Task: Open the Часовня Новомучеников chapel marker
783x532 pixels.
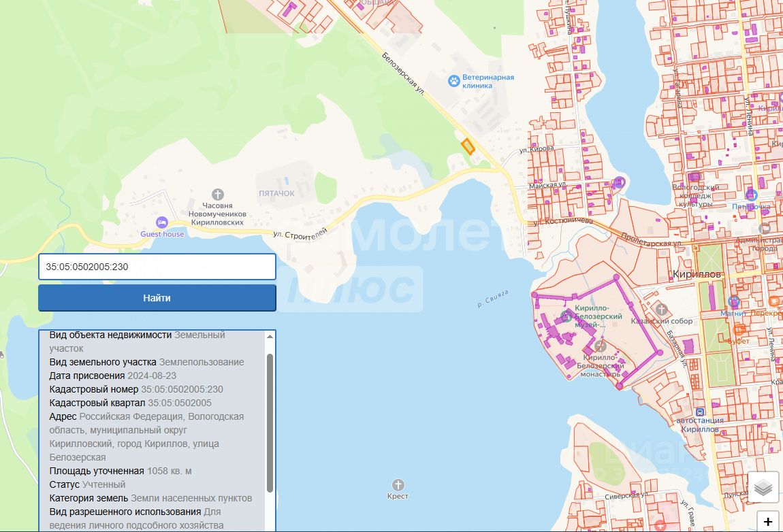Action: (217, 195)
